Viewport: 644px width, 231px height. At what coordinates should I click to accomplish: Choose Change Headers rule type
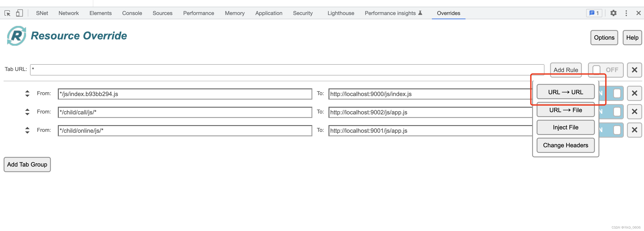tap(566, 145)
